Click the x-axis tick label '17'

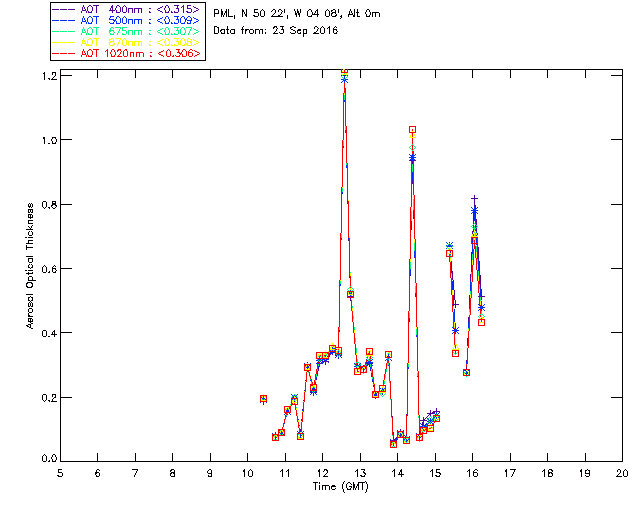510,473
